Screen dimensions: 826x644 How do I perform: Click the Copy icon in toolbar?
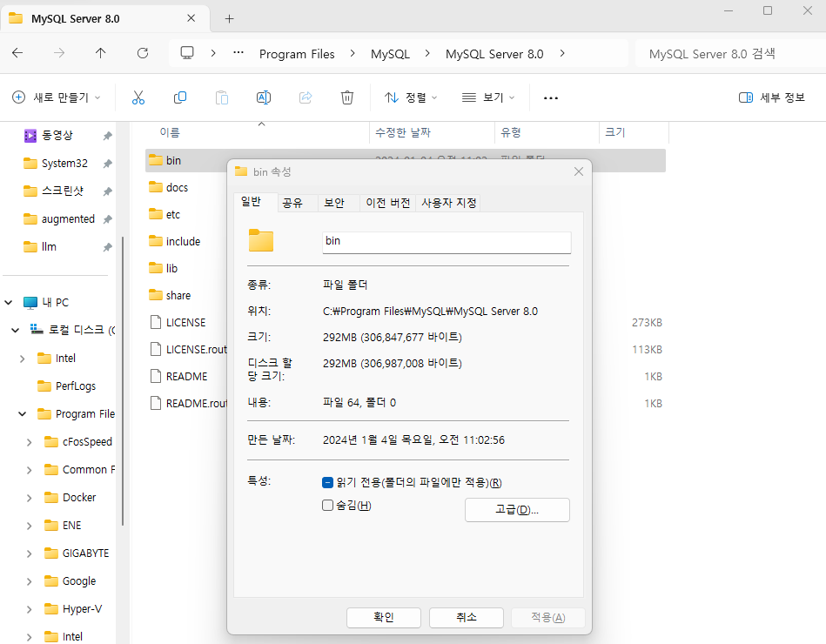(x=180, y=97)
